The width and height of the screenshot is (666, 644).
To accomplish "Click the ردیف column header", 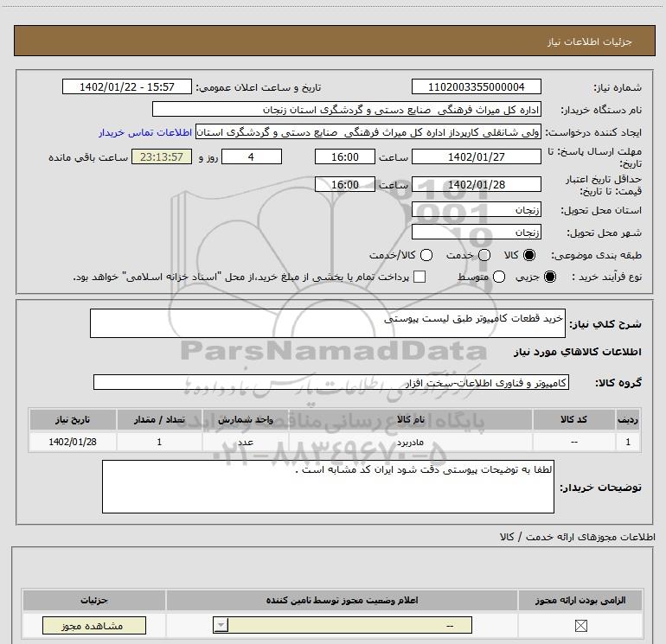I will pyautogui.click(x=628, y=419).
